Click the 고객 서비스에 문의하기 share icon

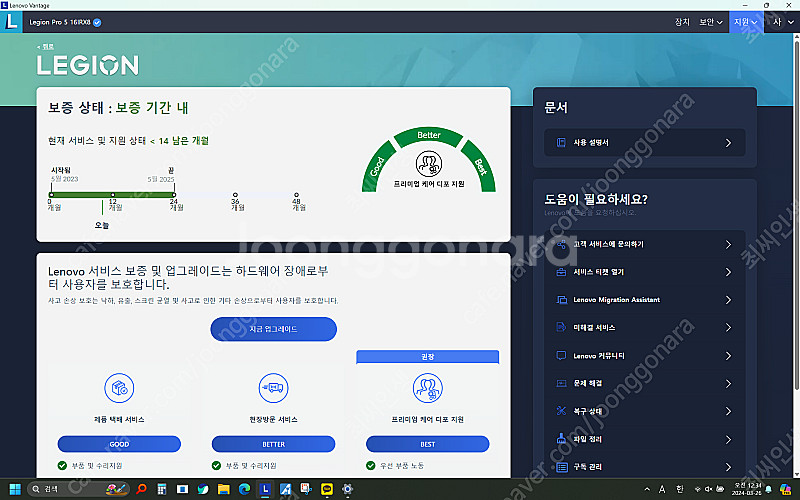(561, 244)
